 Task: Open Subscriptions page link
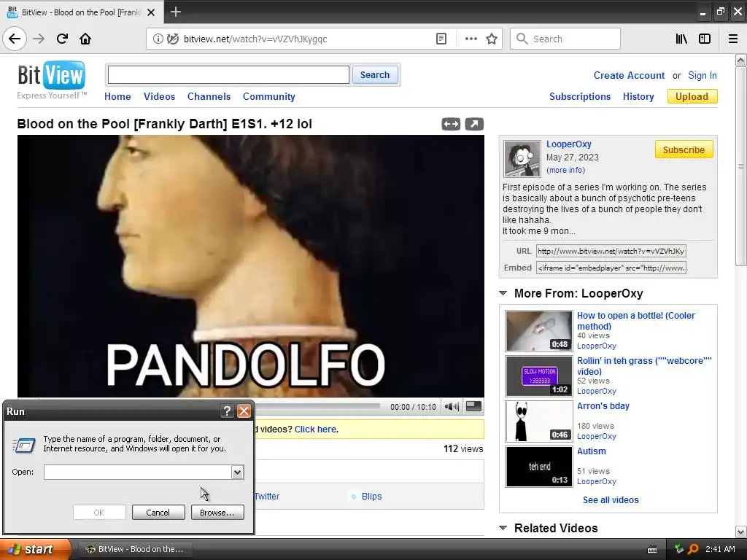[580, 97]
